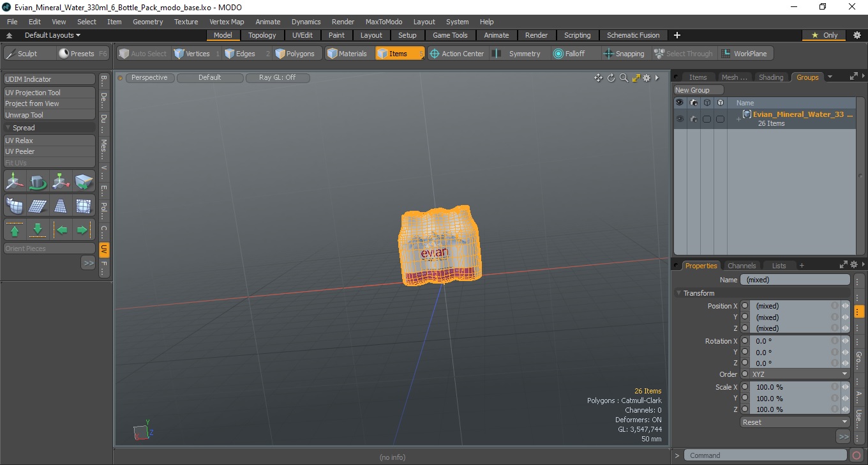Toggle Rotation X keyframe circle
The image size is (868, 465).
tap(745, 341)
